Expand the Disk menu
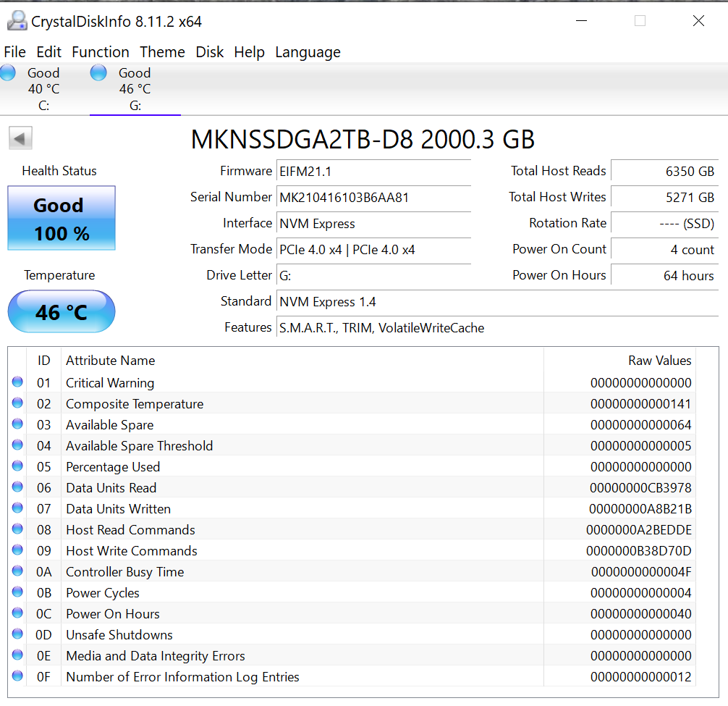The width and height of the screenshot is (728, 706). click(210, 52)
